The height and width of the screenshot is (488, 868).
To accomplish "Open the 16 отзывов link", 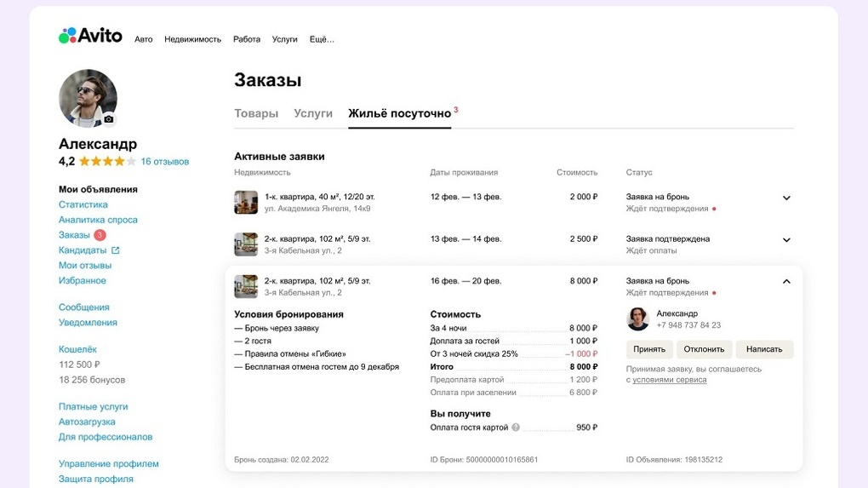I will 165,162.
